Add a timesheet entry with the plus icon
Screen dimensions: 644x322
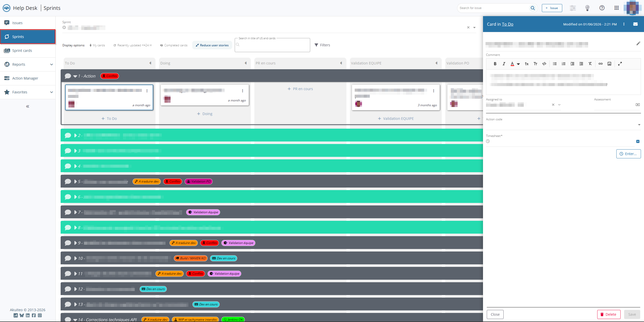(x=638, y=141)
